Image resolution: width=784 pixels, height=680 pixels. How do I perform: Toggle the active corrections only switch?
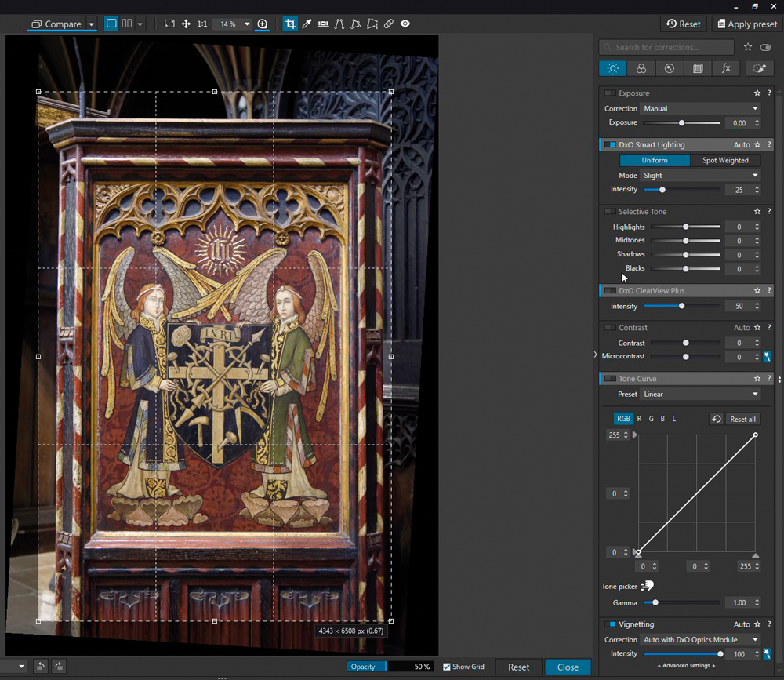point(765,47)
